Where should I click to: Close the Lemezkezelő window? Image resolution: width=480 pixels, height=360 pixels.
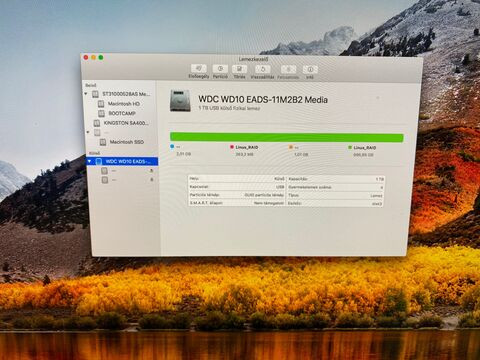click(x=86, y=58)
